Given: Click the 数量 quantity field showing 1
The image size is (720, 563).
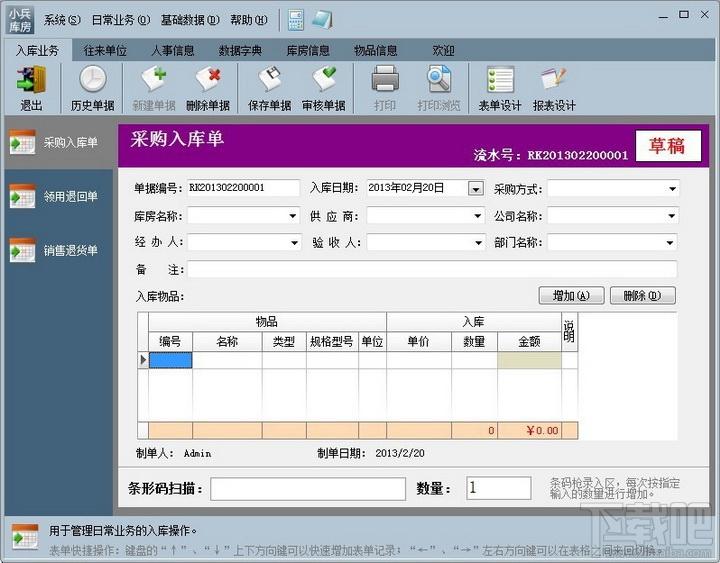Looking at the screenshot, I should coord(499,488).
